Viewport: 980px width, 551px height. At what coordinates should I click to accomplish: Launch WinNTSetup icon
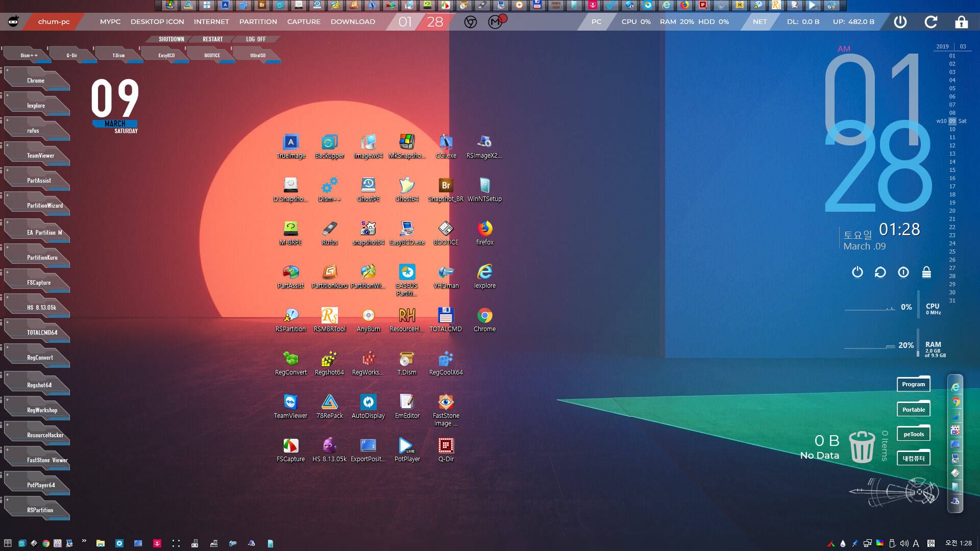tap(484, 190)
